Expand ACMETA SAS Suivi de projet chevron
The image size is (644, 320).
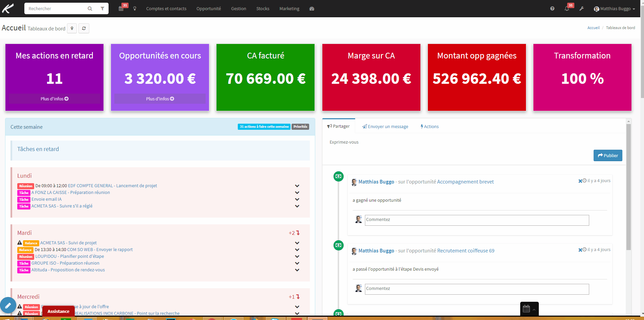pos(297,243)
